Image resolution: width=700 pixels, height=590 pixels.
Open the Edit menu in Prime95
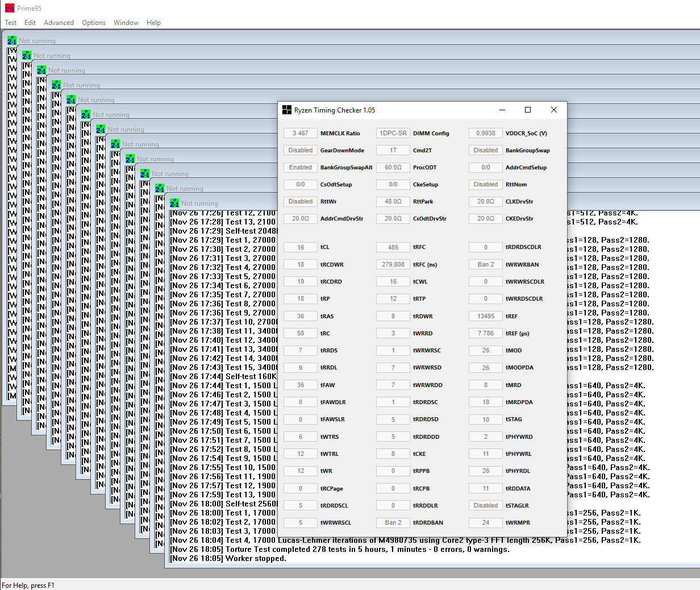tap(30, 23)
